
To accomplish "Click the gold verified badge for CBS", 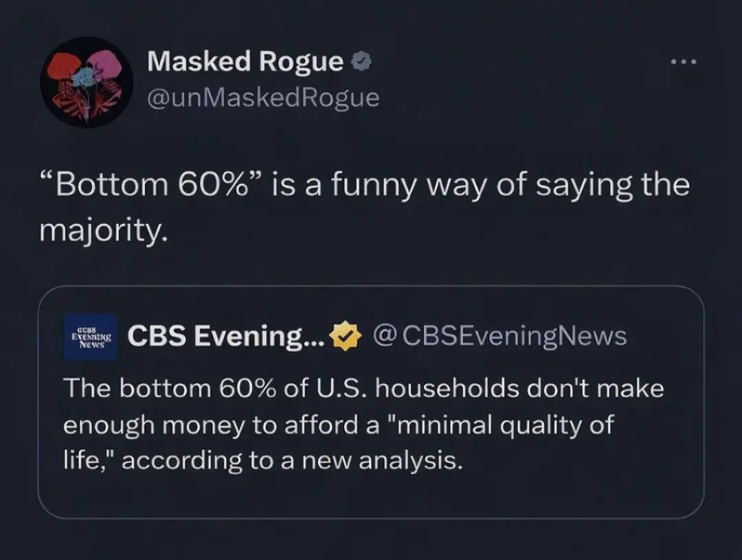I will [347, 337].
